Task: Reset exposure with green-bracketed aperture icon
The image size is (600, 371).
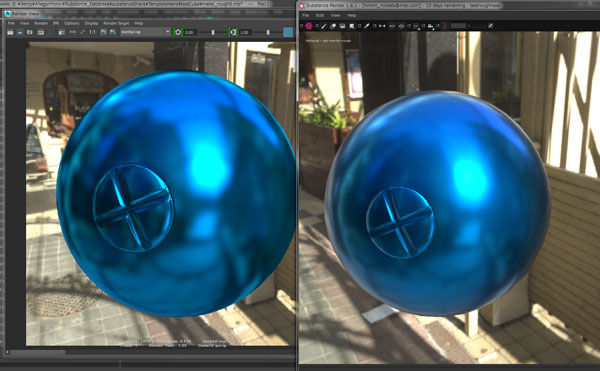Action: (x=178, y=33)
